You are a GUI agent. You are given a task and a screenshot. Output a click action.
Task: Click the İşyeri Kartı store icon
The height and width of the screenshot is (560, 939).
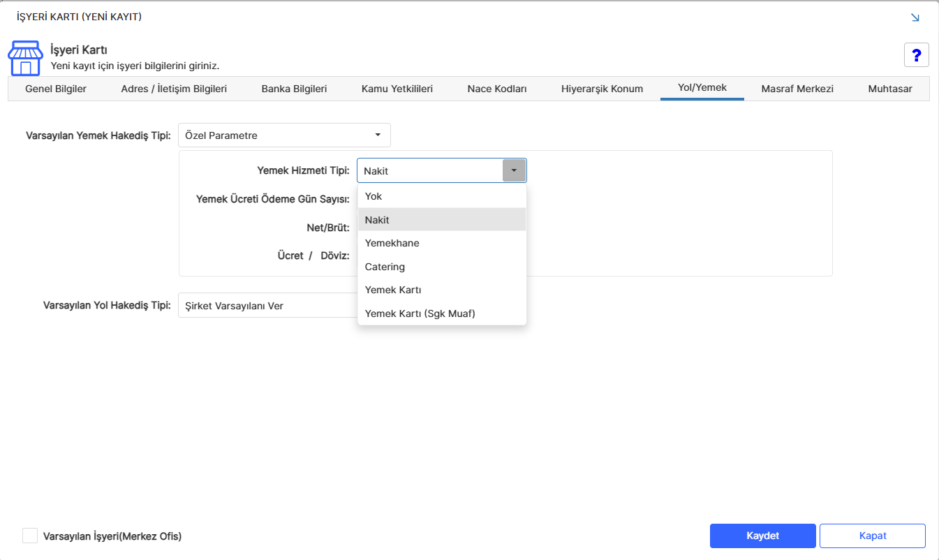(x=25, y=58)
